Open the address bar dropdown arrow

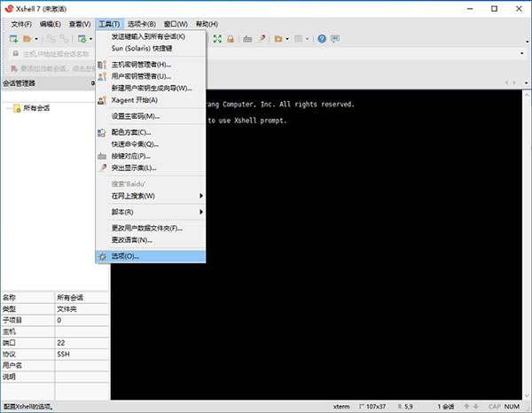point(522,53)
